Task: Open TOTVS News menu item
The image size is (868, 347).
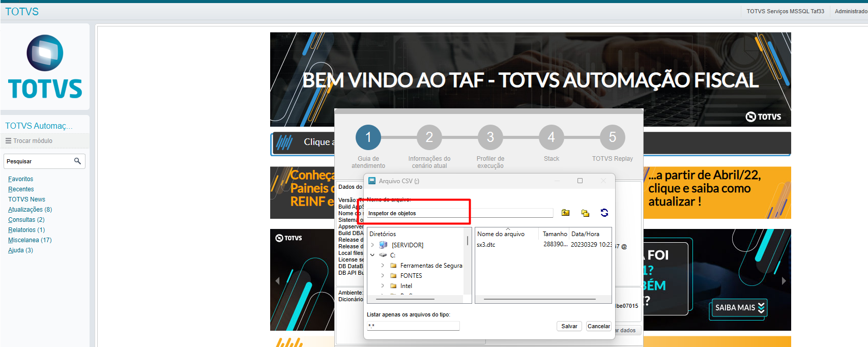Action: (x=26, y=199)
